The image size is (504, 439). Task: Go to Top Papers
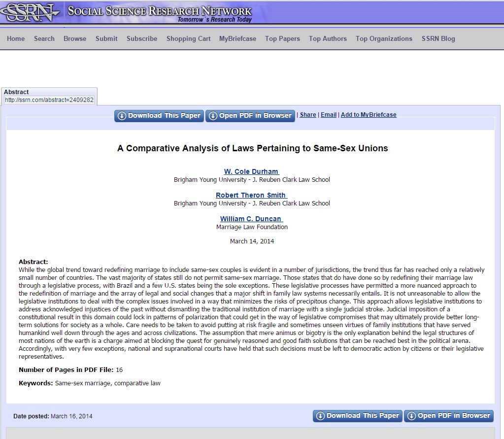[x=282, y=38]
